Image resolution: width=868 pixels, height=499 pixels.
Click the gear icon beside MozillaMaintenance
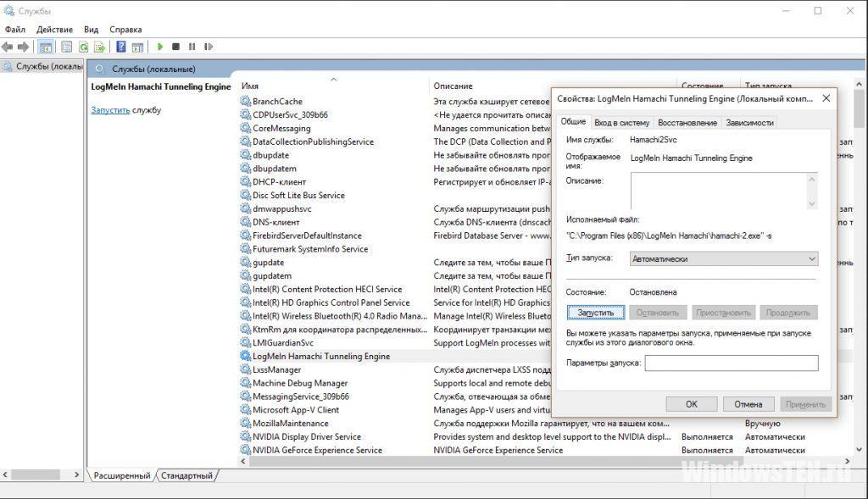(x=245, y=424)
